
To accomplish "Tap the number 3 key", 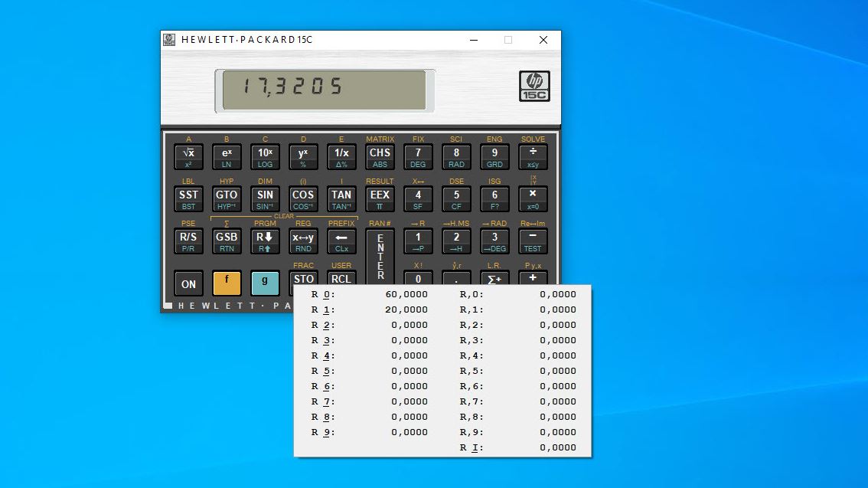I will [494, 241].
